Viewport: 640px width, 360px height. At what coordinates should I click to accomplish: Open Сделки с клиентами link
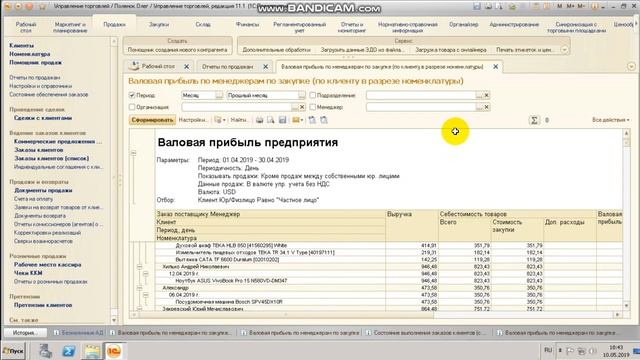pos(43,118)
